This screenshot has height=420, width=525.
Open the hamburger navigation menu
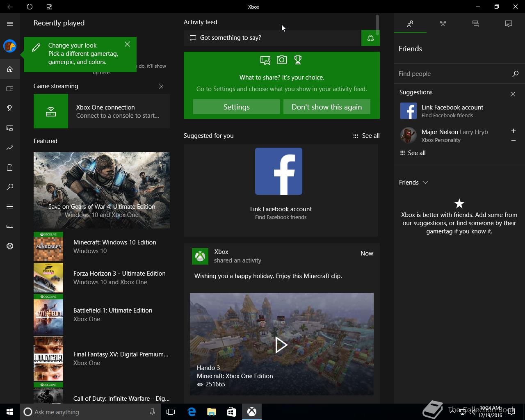coord(10,24)
